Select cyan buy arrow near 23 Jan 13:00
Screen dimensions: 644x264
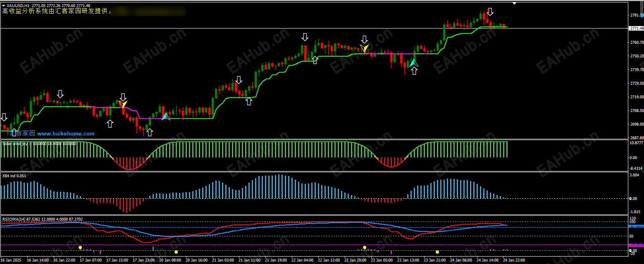pyautogui.click(x=413, y=63)
